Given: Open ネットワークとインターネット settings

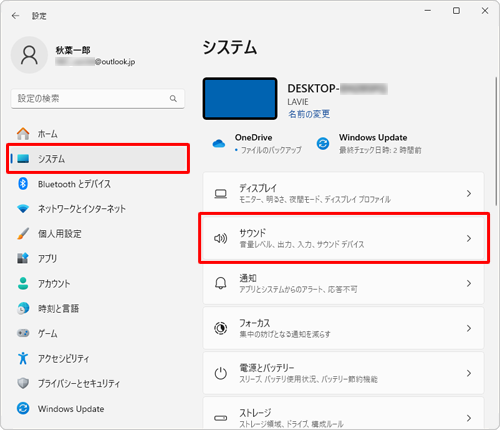Looking at the screenshot, I should (98, 209).
